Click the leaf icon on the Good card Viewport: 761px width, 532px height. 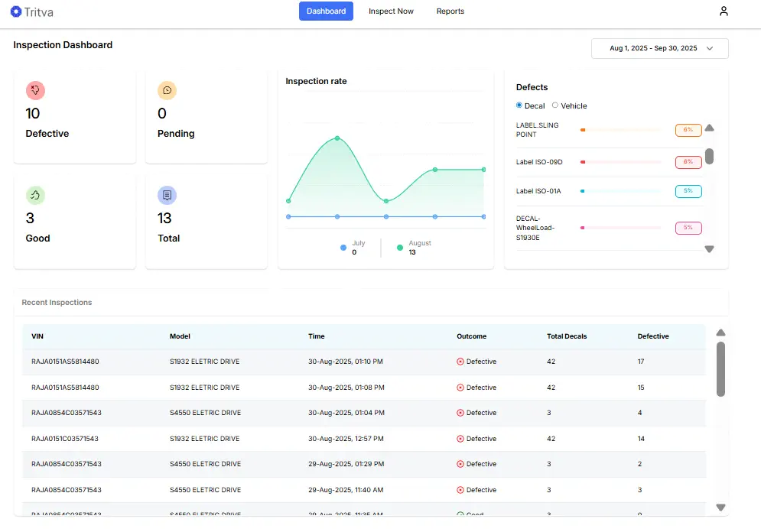(x=35, y=195)
